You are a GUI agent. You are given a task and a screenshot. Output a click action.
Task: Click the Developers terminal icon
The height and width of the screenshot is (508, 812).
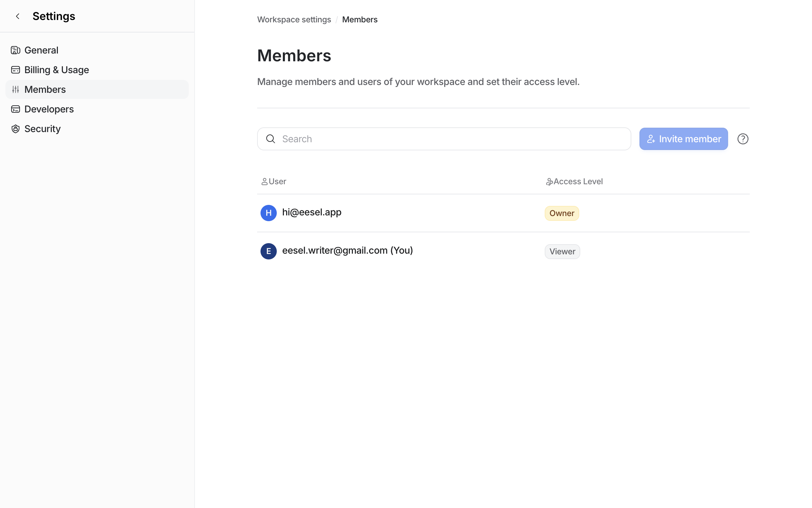[16, 109]
